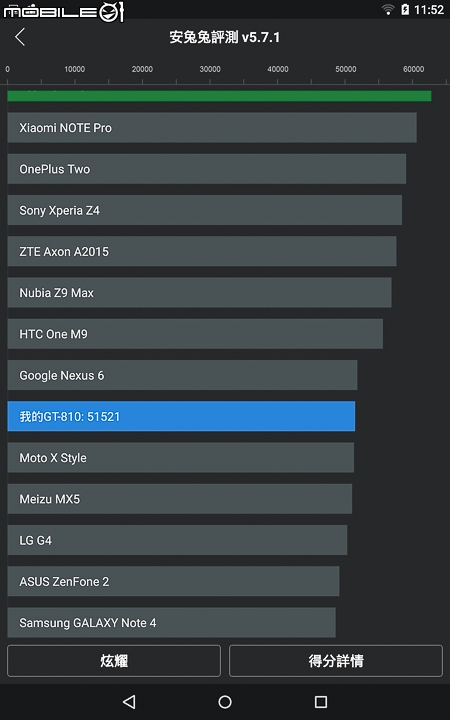Tap the 11:52 clock in status bar
450x720 pixels.
coord(429,9)
